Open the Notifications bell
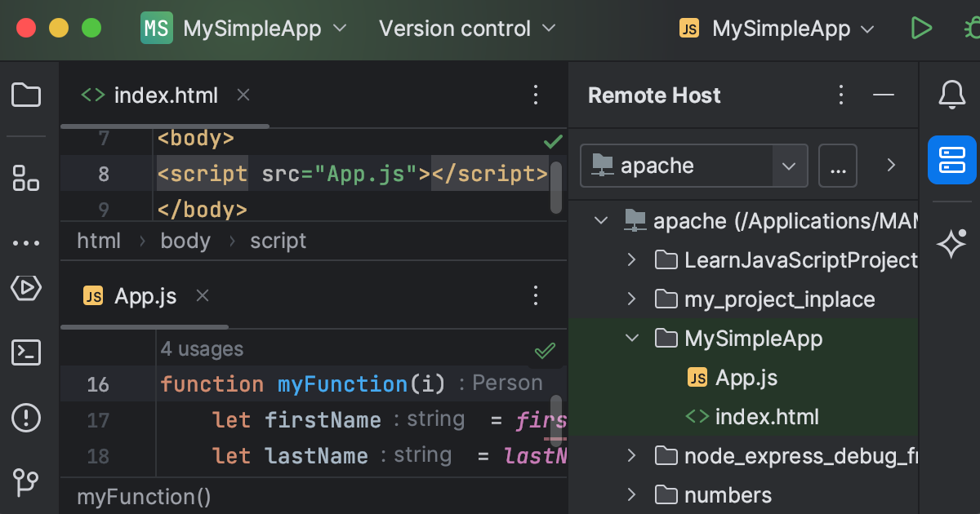 [951, 95]
